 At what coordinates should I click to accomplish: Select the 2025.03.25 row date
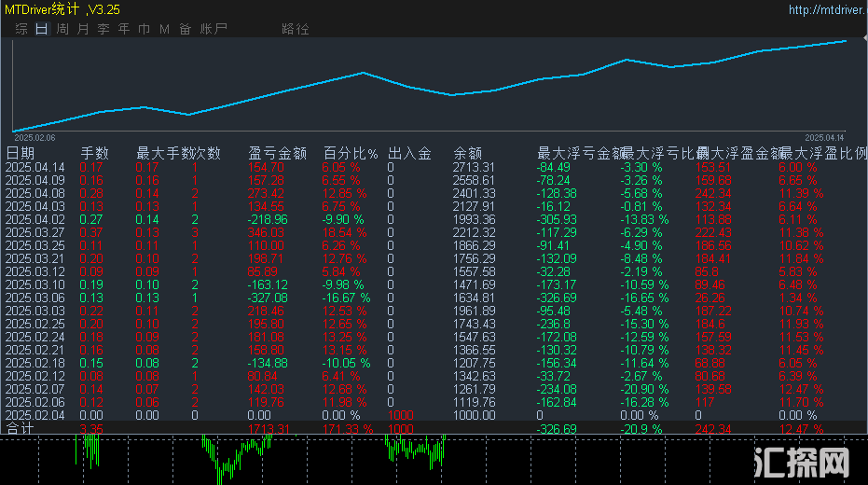[x=34, y=245]
